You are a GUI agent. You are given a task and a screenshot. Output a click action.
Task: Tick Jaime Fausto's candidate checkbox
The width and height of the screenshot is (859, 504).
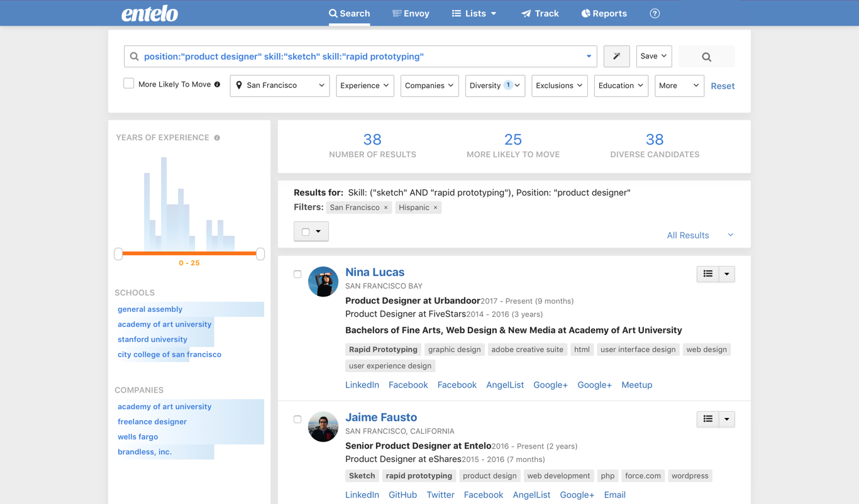tap(297, 419)
